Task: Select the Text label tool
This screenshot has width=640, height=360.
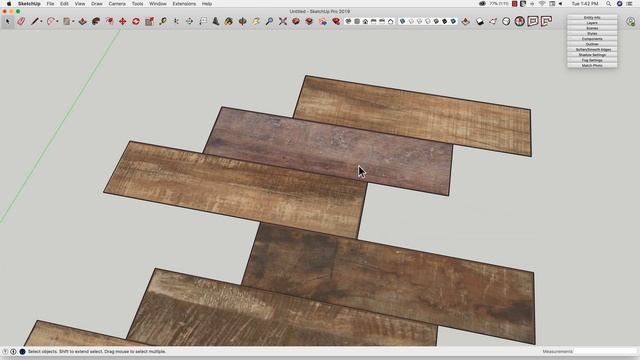Action: [203, 21]
